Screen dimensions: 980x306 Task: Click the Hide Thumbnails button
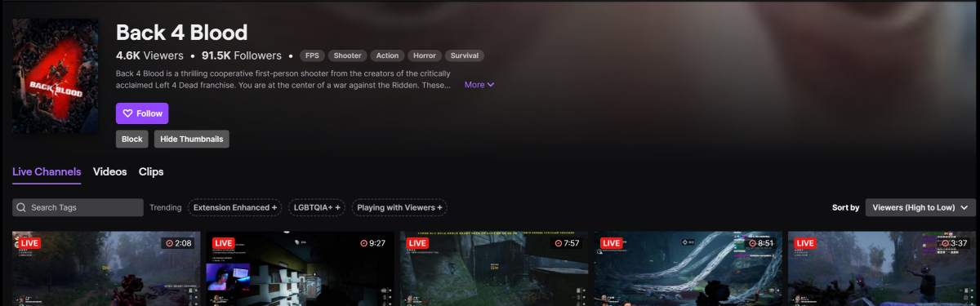(x=192, y=139)
